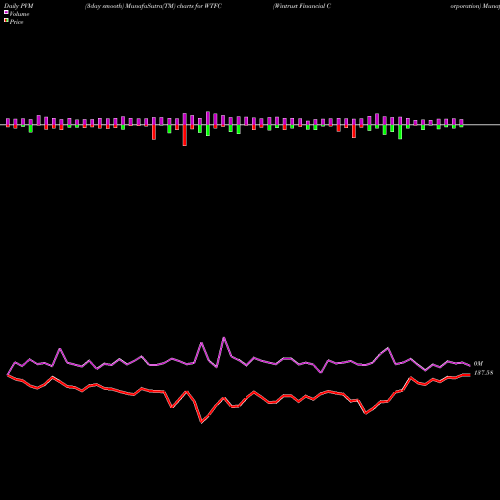The width and height of the screenshot is (500, 500).
Task: Click the highest peak of the magenta volume line
Action: 224,338
